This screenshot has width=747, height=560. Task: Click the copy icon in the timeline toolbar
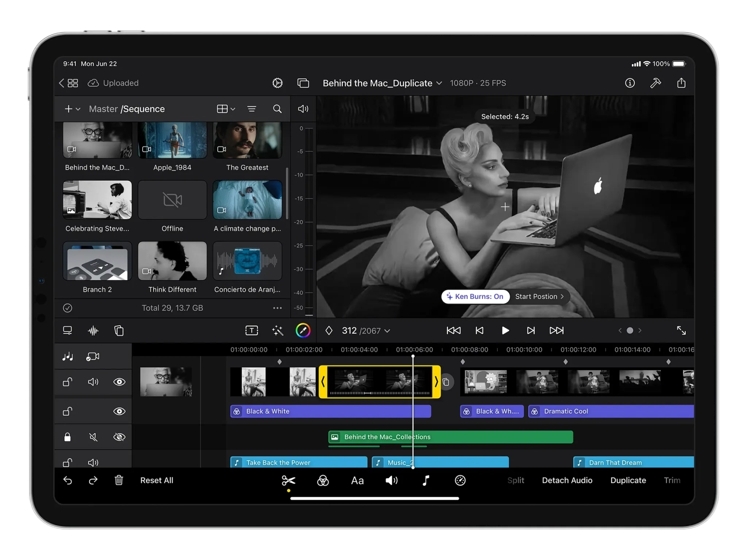tap(119, 331)
